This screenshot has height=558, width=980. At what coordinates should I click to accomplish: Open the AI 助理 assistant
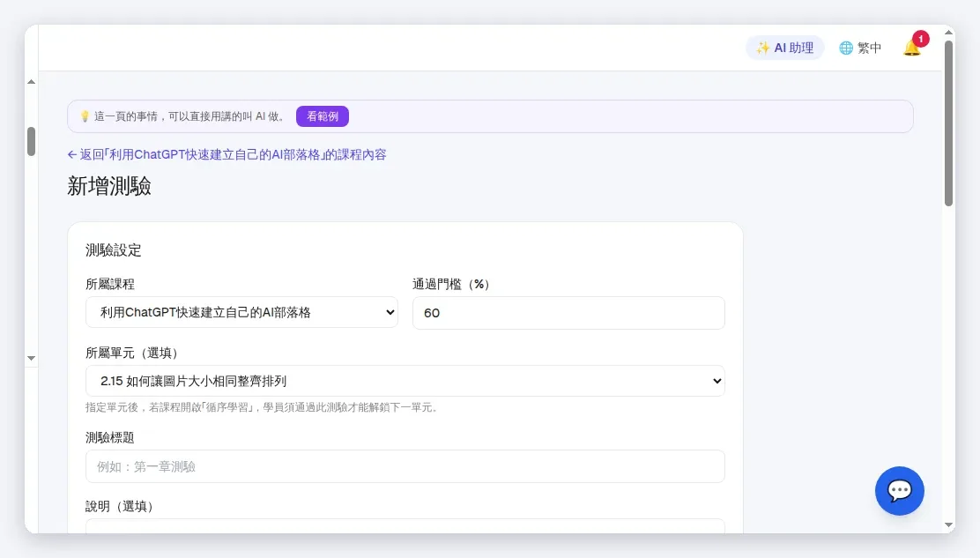click(x=785, y=48)
